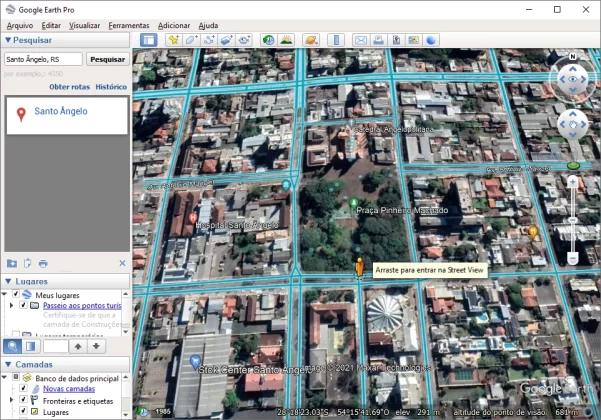601x420 pixels.
Task: Save image toolbar icon
Action: pos(396,40)
